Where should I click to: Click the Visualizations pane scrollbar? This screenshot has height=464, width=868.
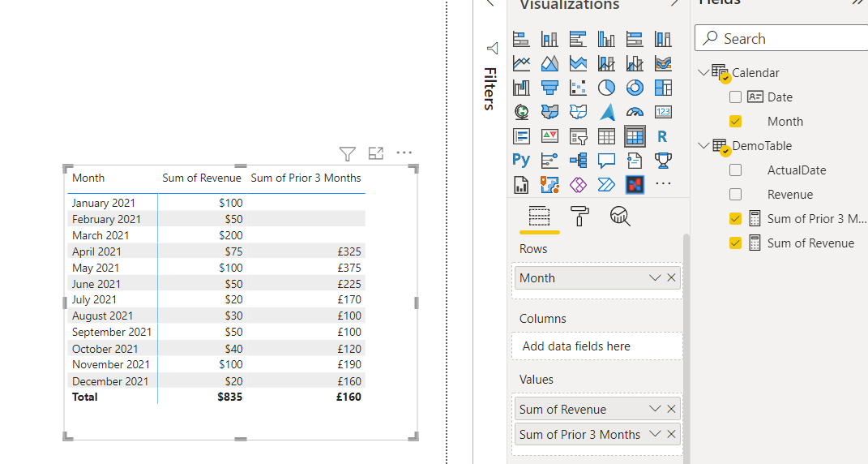[x=686, y=348]
